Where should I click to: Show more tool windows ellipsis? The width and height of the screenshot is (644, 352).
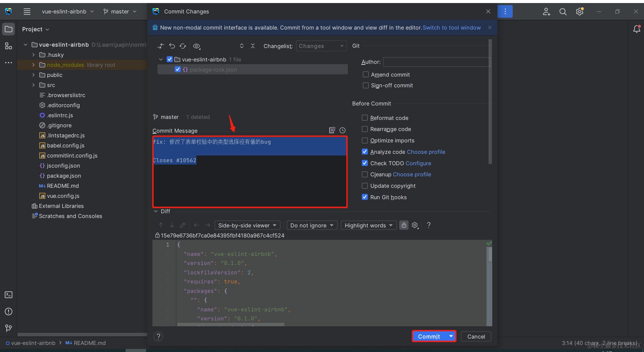tap(9, 63)
